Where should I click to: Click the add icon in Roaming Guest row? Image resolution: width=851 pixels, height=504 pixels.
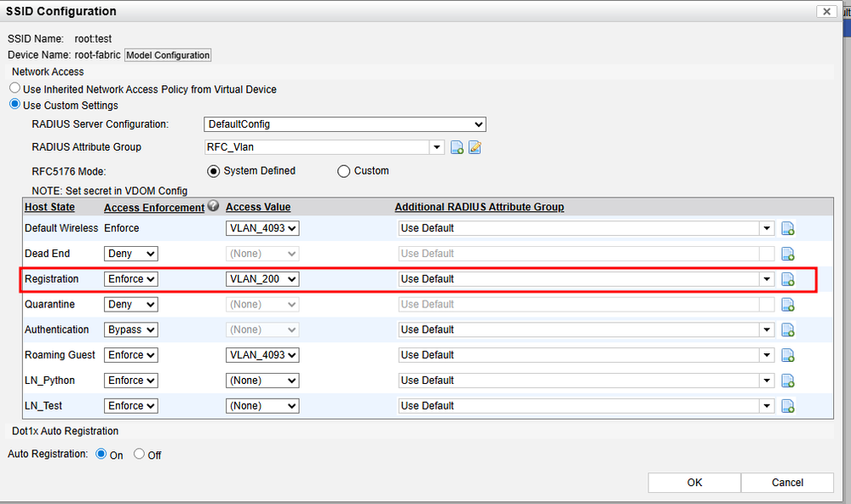[788, 355]
